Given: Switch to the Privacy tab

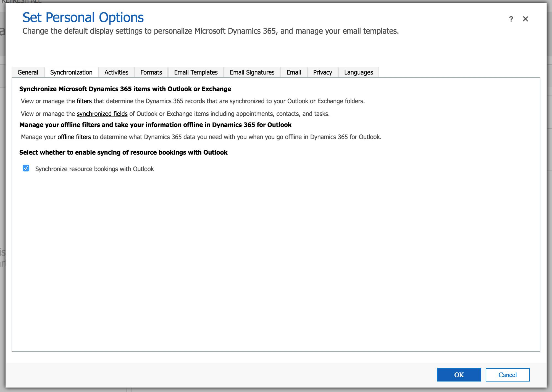Looking at the screenshot, I should click(x=322, y=72).
